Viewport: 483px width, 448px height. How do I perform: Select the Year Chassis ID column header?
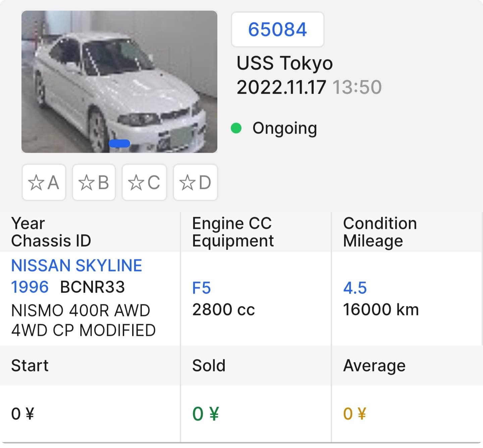[90, 232]
